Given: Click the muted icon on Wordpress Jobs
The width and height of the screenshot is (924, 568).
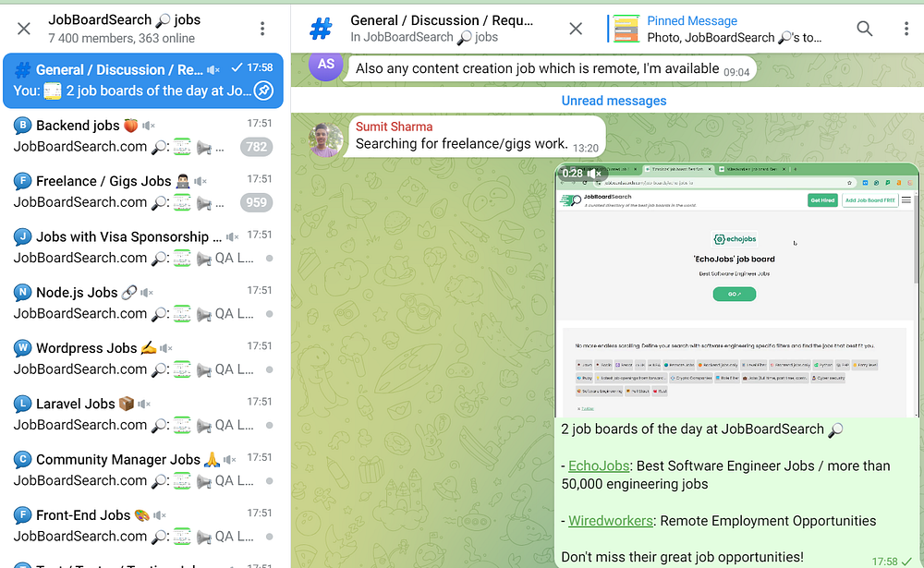Looking at the screenshot, I should tap(166, 348).
